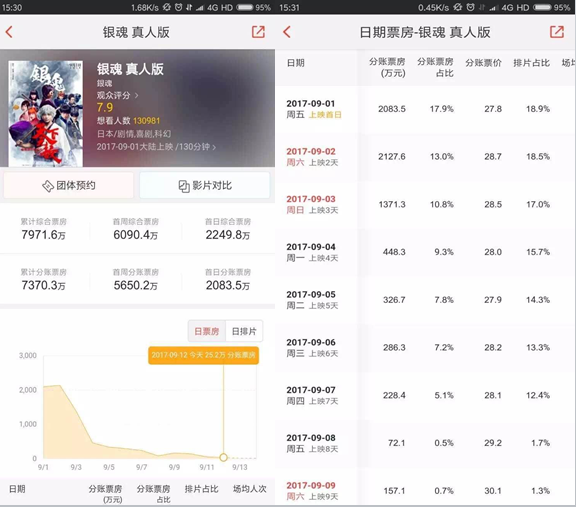Tap the 排片占比 header in right table

coord(532,63)
